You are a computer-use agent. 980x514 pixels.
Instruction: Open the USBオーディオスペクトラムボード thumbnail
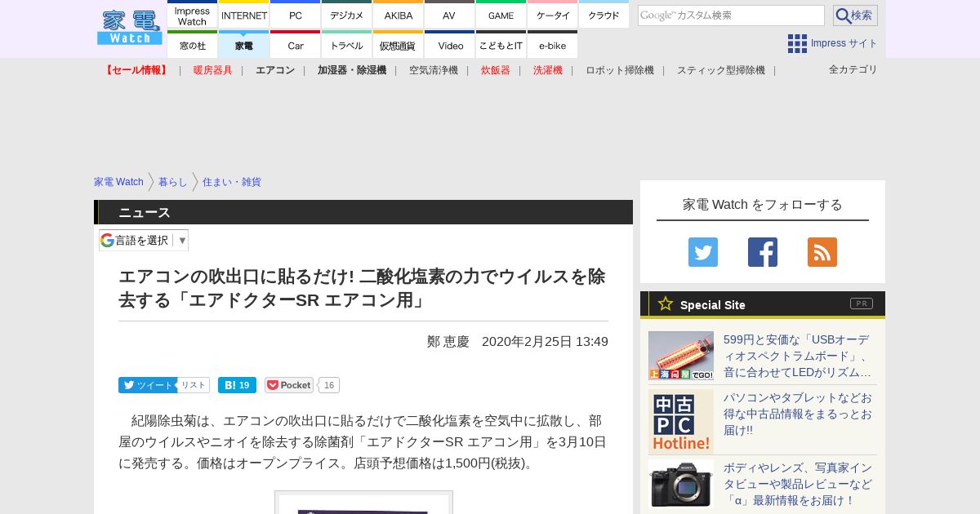681,356
